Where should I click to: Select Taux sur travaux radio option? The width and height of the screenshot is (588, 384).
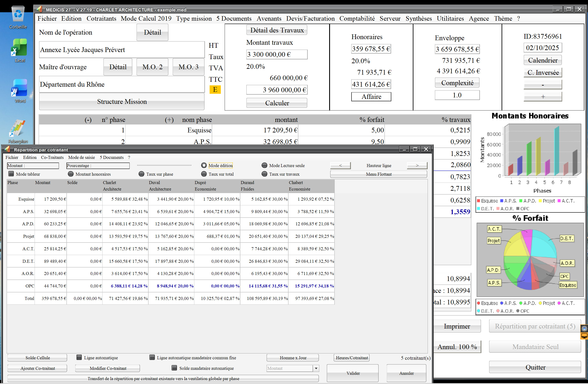(264, 174)
